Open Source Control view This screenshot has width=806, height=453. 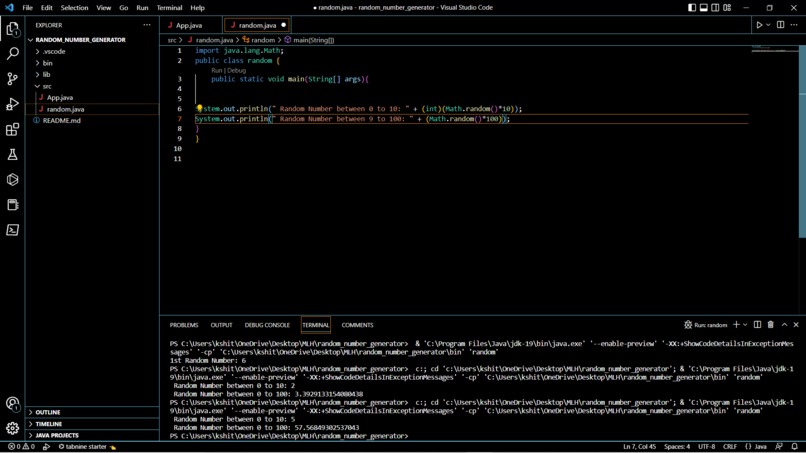tap(13, 79)
